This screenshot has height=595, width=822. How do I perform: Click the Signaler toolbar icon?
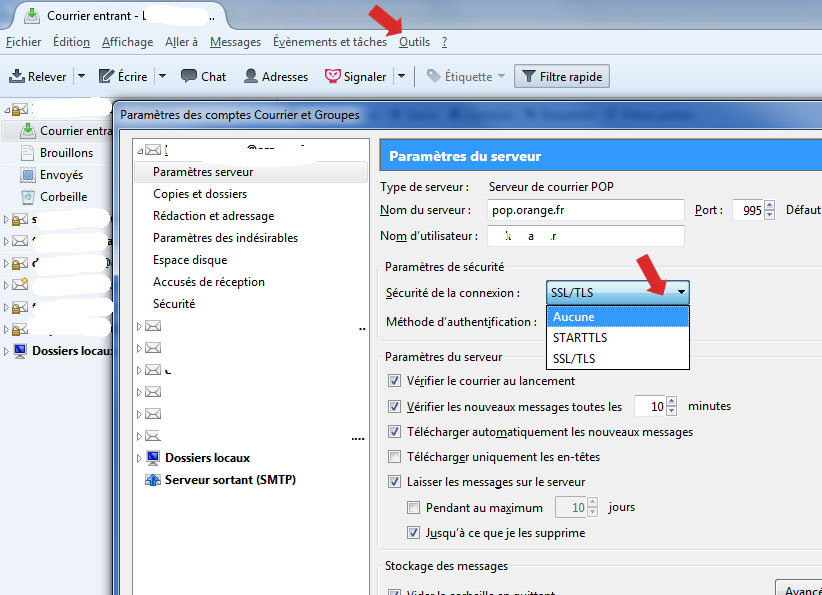pyautogui.click(x=334, y=76)
